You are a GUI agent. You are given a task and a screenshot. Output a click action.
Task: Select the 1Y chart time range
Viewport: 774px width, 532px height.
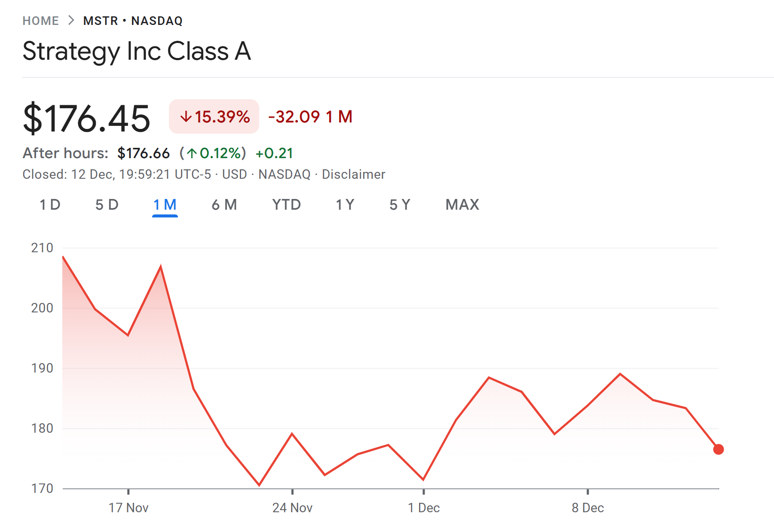(346, 205)
